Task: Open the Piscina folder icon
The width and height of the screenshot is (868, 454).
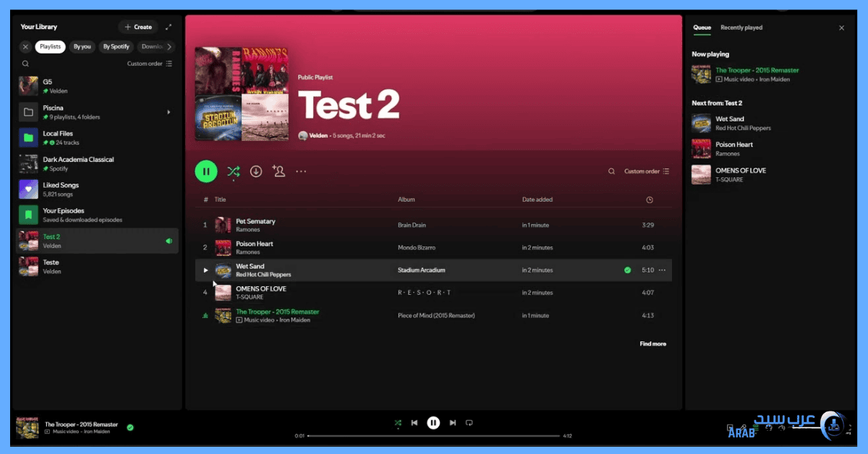Action: coord(28,112)
